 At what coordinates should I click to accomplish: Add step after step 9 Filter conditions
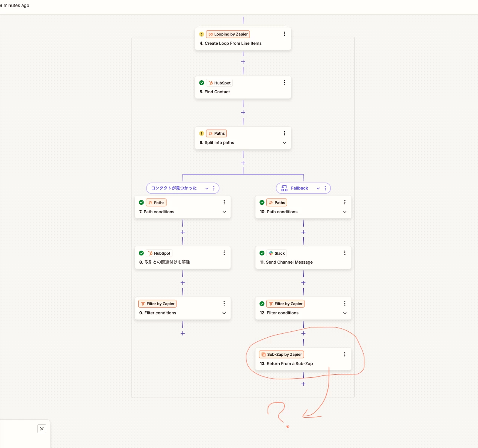[183, 333]
